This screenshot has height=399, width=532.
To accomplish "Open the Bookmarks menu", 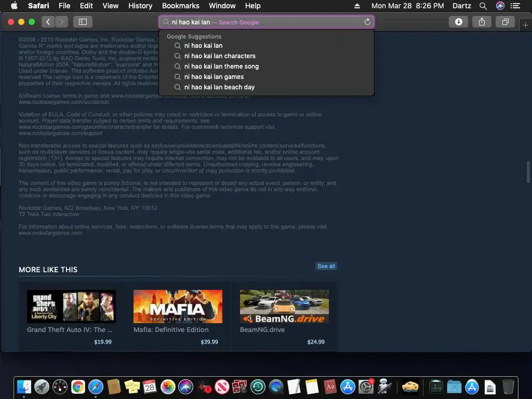I will [x=180, y=6].
